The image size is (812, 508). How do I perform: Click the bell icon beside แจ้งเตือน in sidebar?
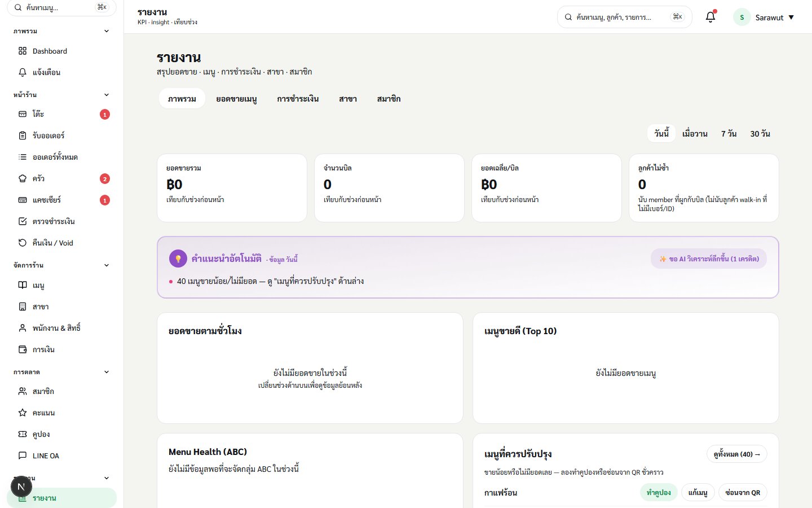coord(23,72)
